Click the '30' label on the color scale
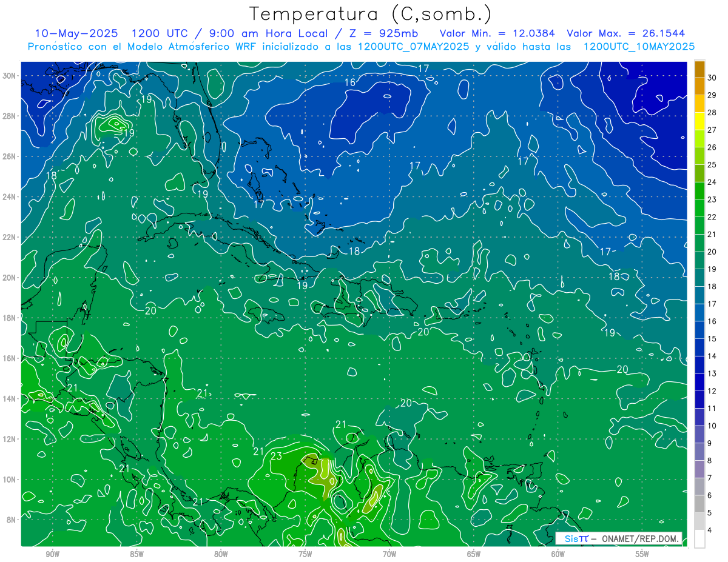 click(x=712, y=78)
